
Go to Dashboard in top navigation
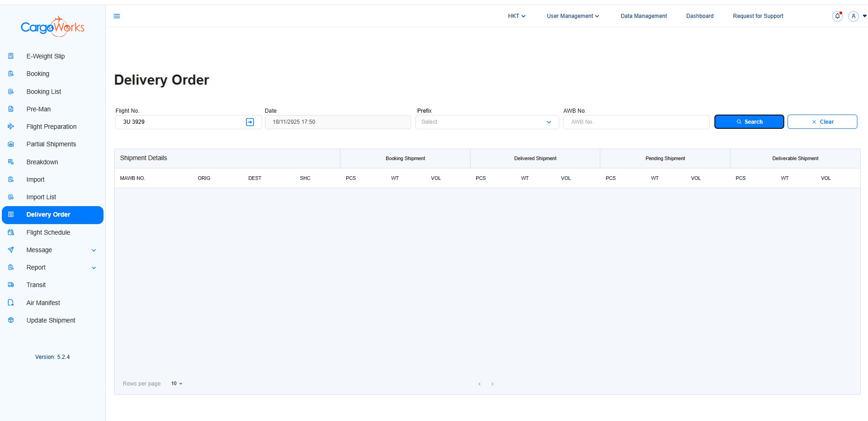(x=700, y=16)
